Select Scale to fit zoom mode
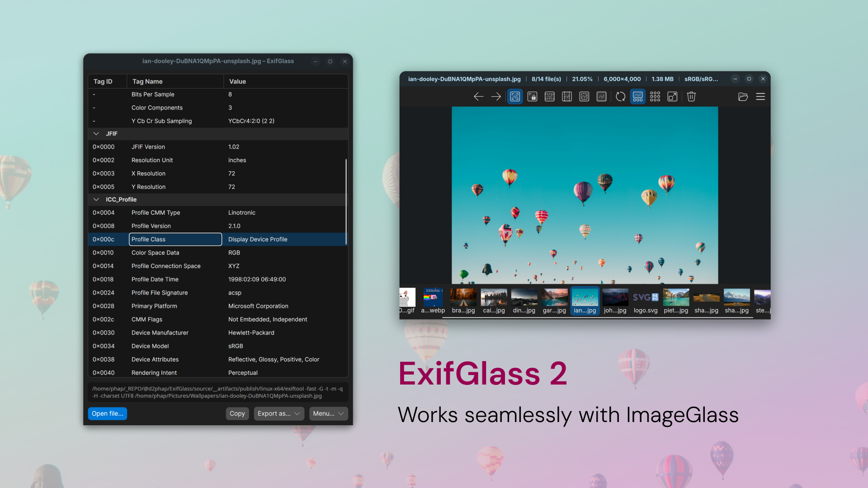 [x=584, y=97]
